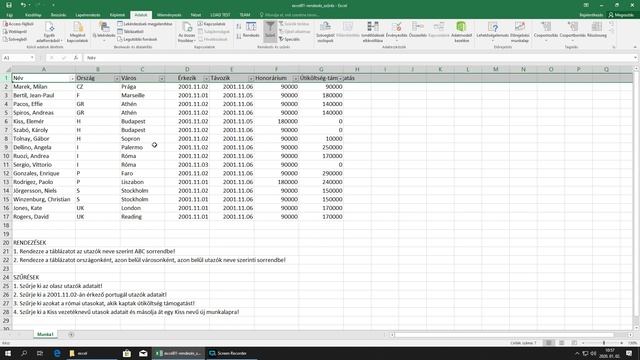The image size is (640, 360).
Task: Open Csoportosítás group button
Action: [546, 31]
